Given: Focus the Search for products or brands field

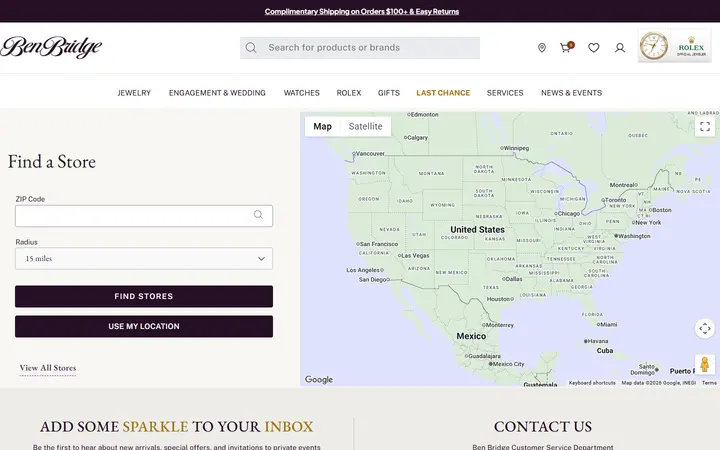Looking at the screenshot, I should 360,48.
